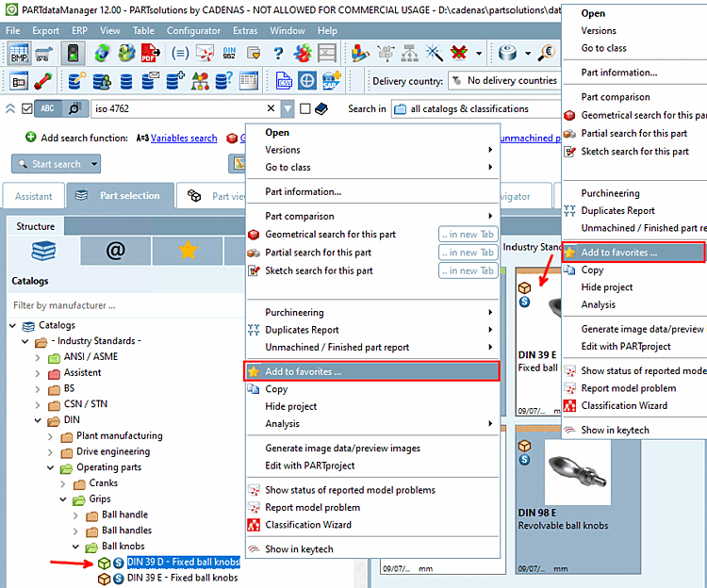Open the blue question mark help icon
The image size is (707, 588).
(x=278, y=53)
